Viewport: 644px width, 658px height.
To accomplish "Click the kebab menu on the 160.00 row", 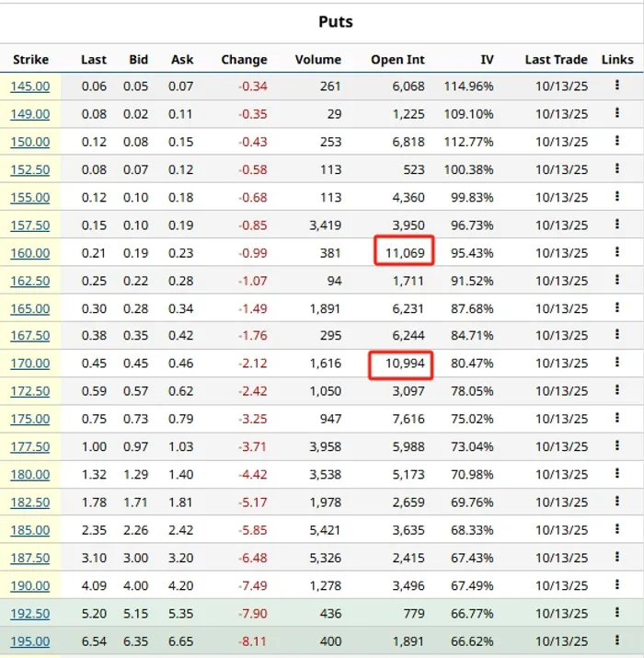I will point(617,252).
